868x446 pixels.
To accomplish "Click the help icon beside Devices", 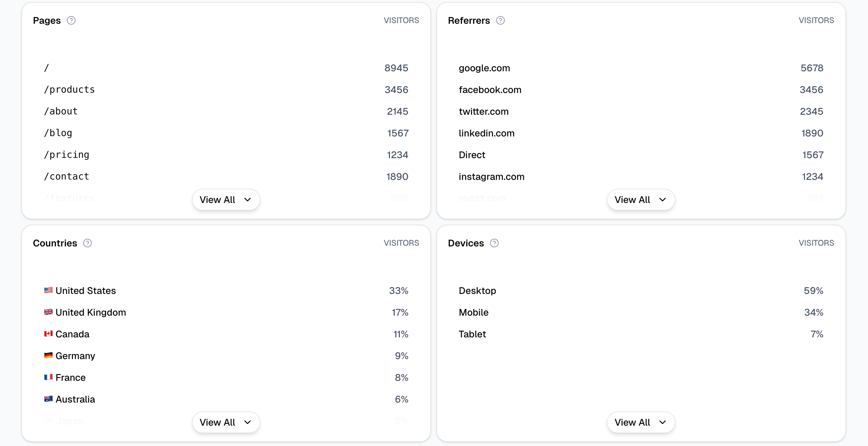I will click(494, 243).
